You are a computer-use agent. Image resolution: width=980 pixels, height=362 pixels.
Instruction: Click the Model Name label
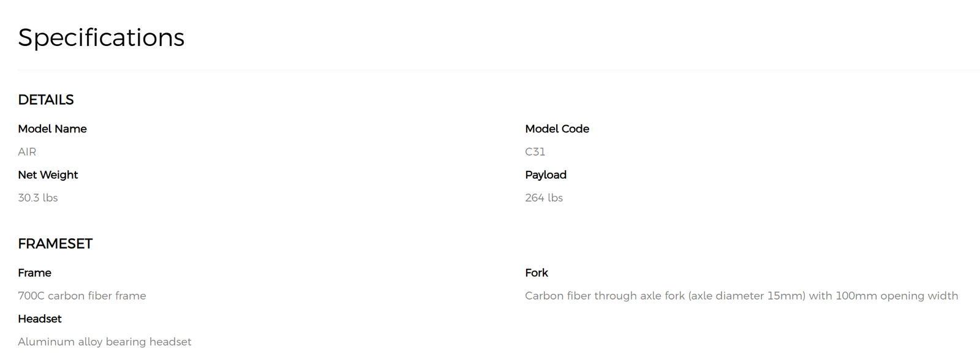pos(52,129)
